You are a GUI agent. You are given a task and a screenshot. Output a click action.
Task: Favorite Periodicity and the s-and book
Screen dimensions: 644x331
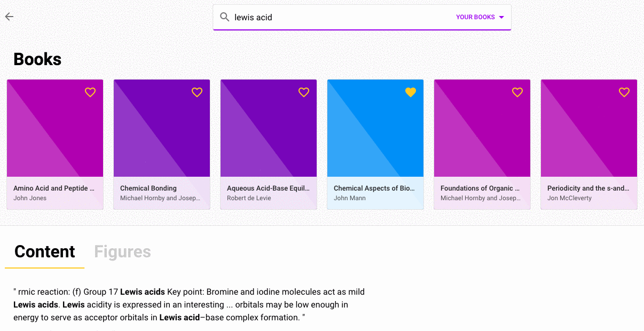[x=624, y=92]
